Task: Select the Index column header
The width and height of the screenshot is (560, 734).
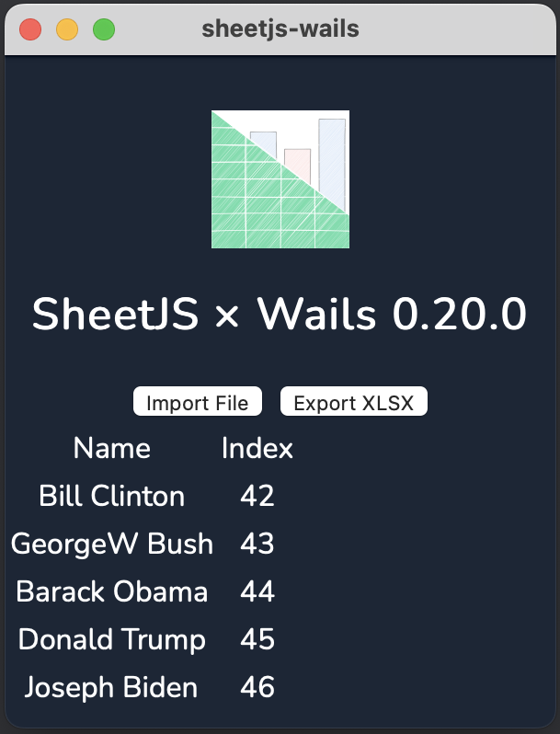Action: 257,448
